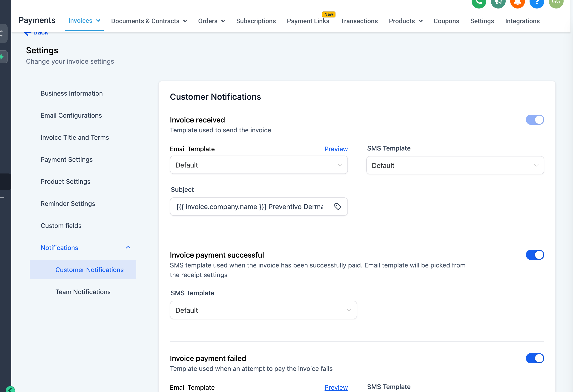Select Invoice Title and Terms
The image size is (573, 392).
coord(75,137)
